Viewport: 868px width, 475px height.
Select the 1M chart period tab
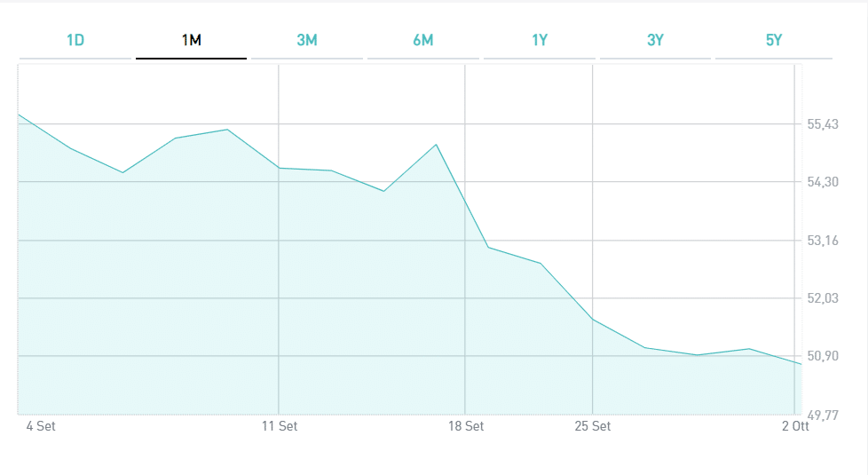click(191, 40)
